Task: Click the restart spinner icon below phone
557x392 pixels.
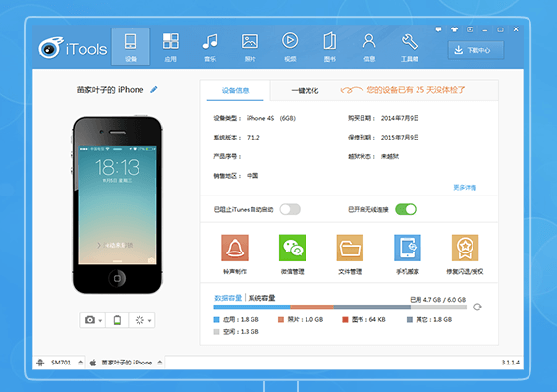Action: tap(139, 320)
